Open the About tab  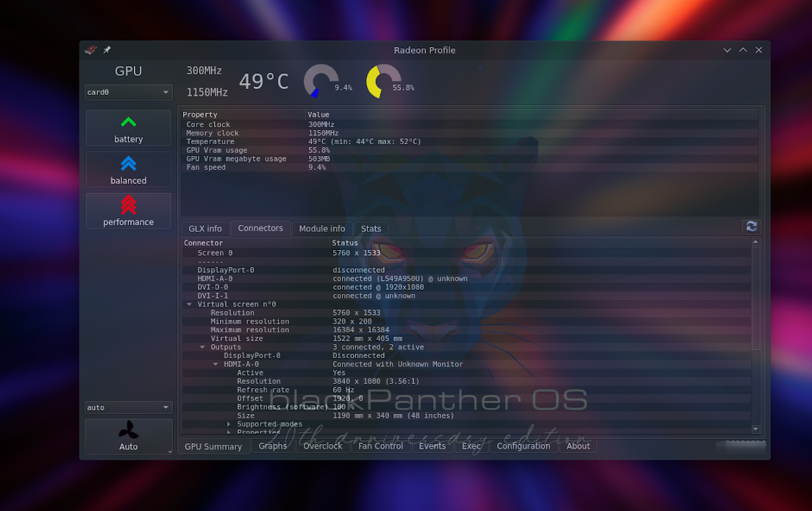(578, 446)
